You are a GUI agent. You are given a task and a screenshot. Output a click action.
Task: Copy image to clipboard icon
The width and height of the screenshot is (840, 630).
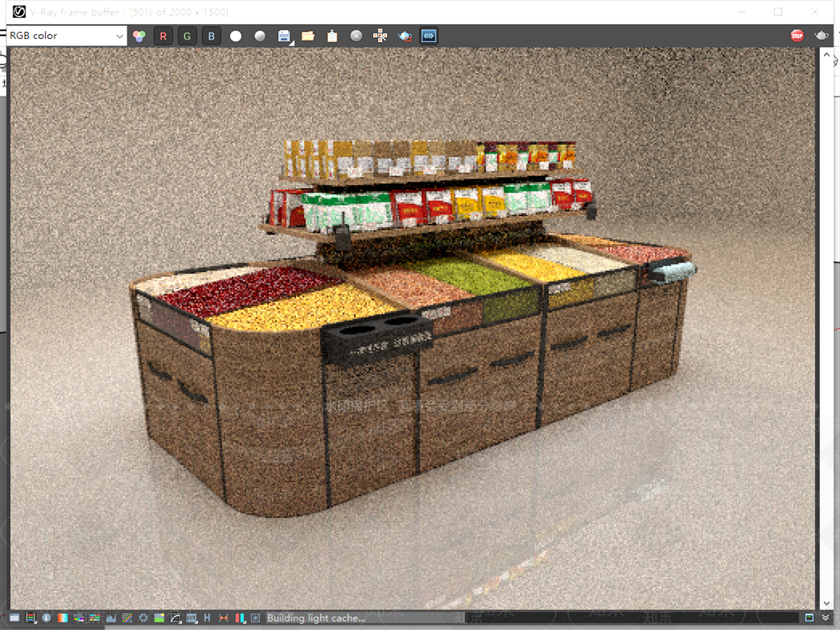pyautogui.click(x=332, y=36)
